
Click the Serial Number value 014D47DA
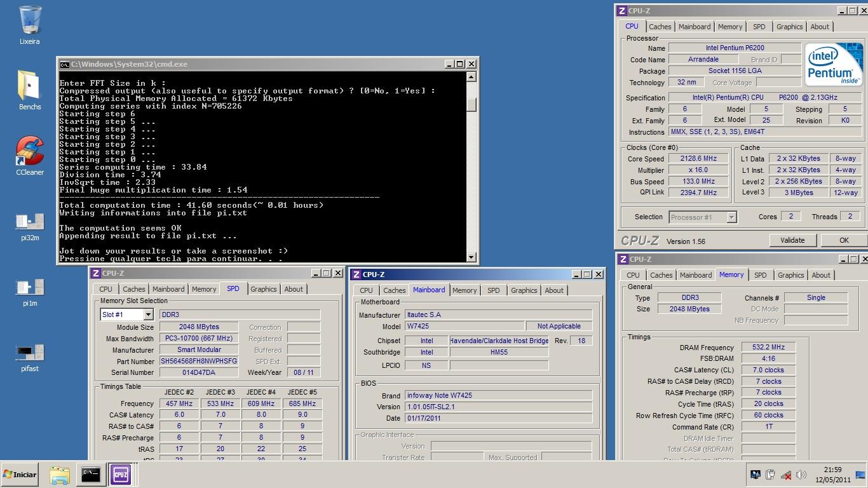pyautogui.click(x=199, y=372)
